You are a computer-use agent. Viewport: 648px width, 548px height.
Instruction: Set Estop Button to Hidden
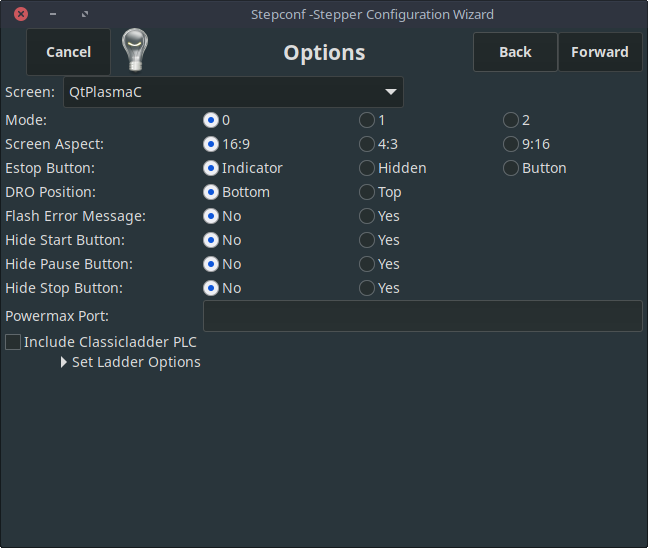368,168
